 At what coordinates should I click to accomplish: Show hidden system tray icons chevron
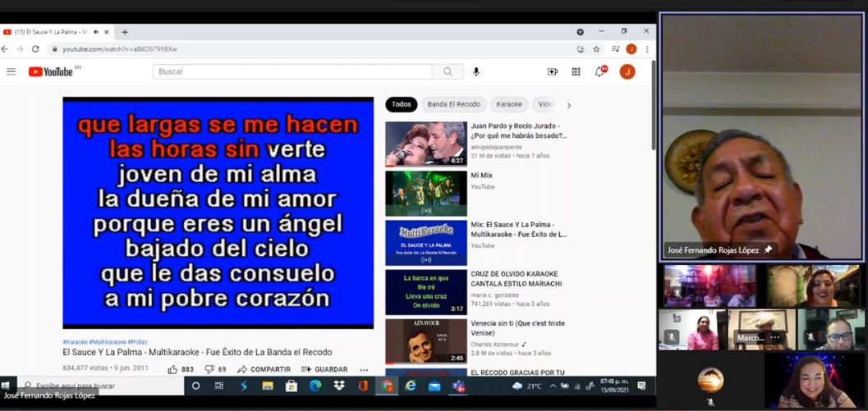pyautogui.click(x=553, y=386)
